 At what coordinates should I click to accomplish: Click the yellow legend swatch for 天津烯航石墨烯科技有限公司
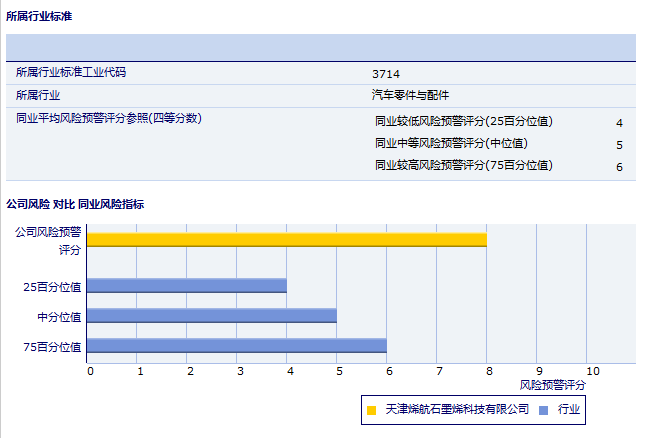click(372, 410)
